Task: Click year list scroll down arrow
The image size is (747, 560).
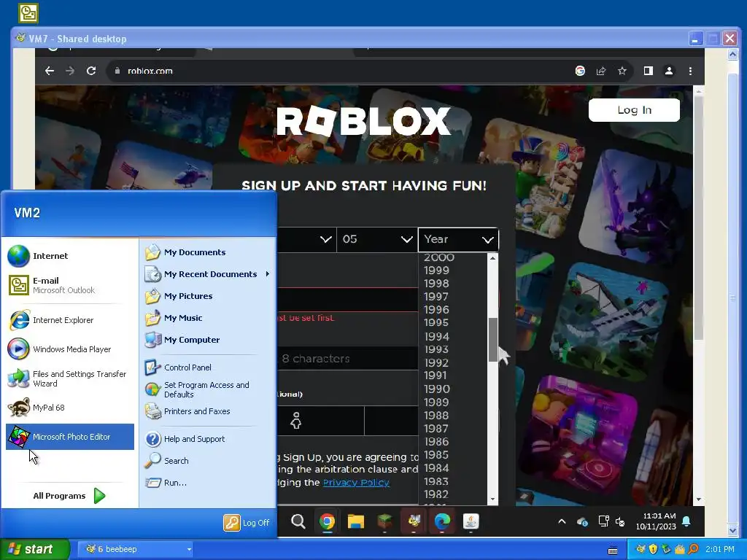Action: click(x=493, y=499)
